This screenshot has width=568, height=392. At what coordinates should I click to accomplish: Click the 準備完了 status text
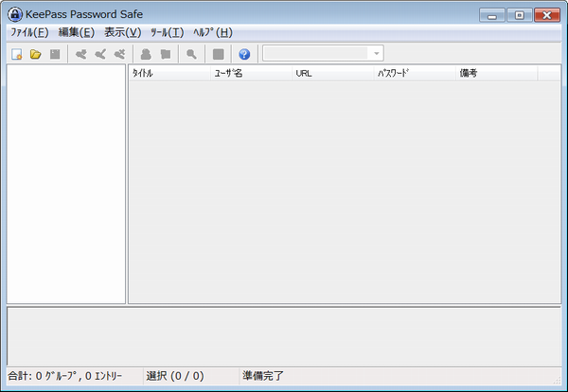263,376
